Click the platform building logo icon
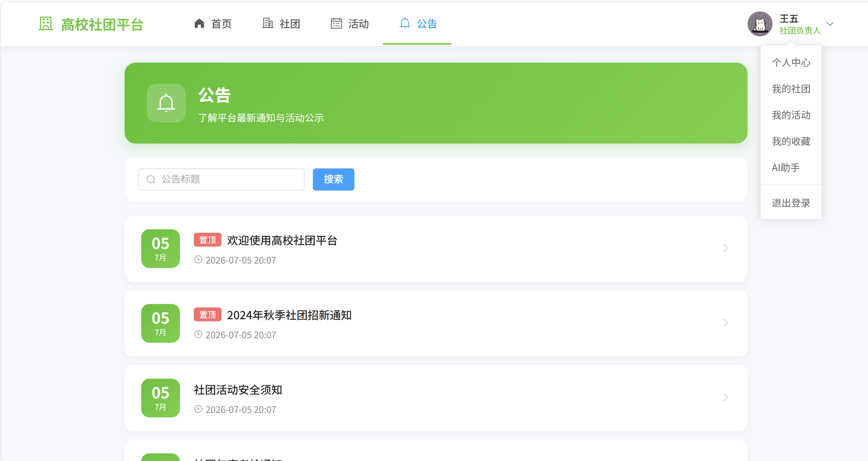This screenshot has height=461, width=868. (46, 24)
